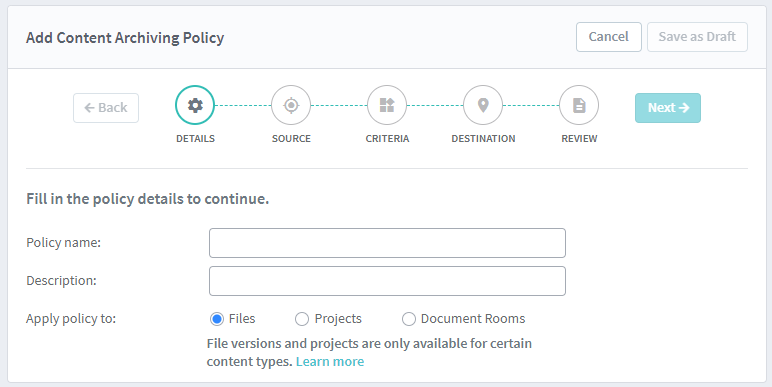
Task: Click the 'Policy name:' label
Action: pyautogui.click(x=64, y=243)
